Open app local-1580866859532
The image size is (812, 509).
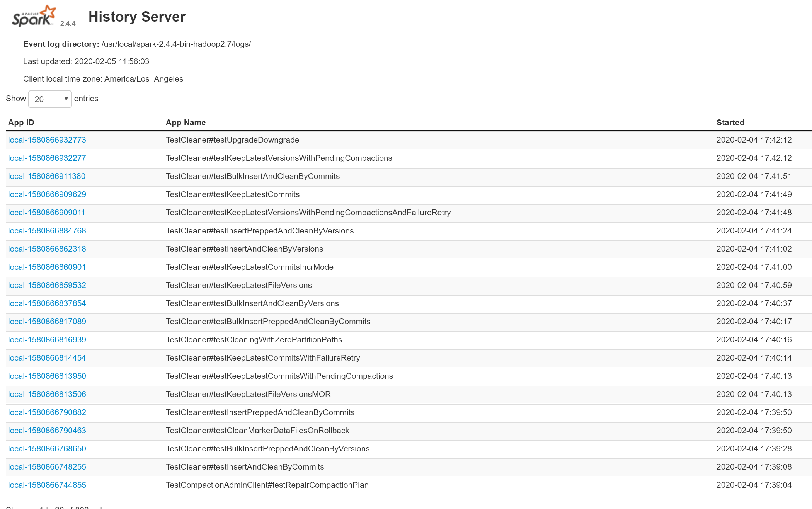pos(47,285)
